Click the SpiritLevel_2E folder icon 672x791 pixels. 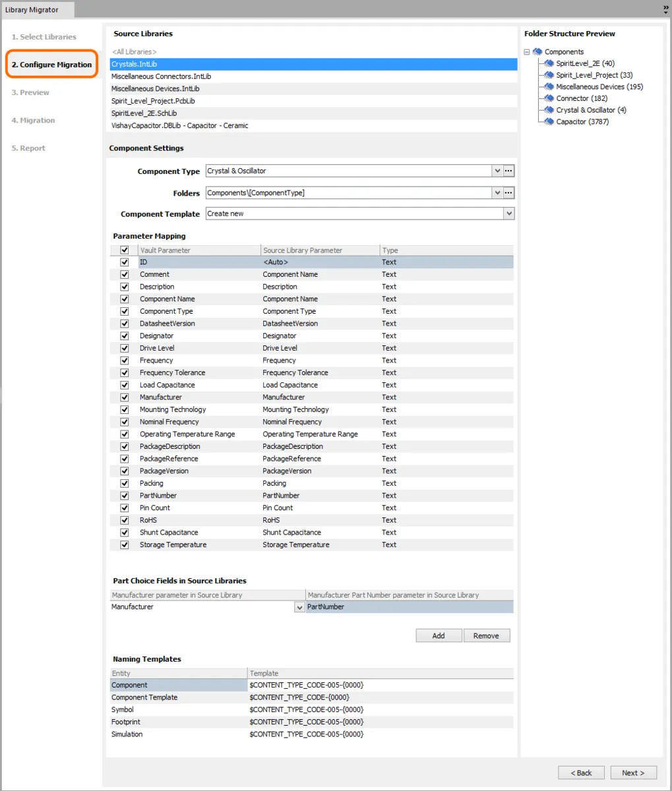(549, 63)
